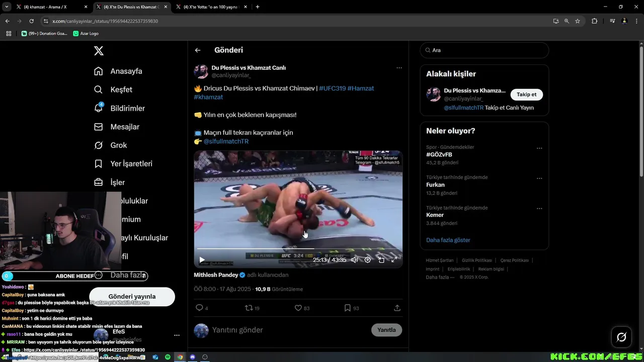This screenshot has width=644, height=362.
Task: Open Keşfet search page
Action: pos(113,89)
